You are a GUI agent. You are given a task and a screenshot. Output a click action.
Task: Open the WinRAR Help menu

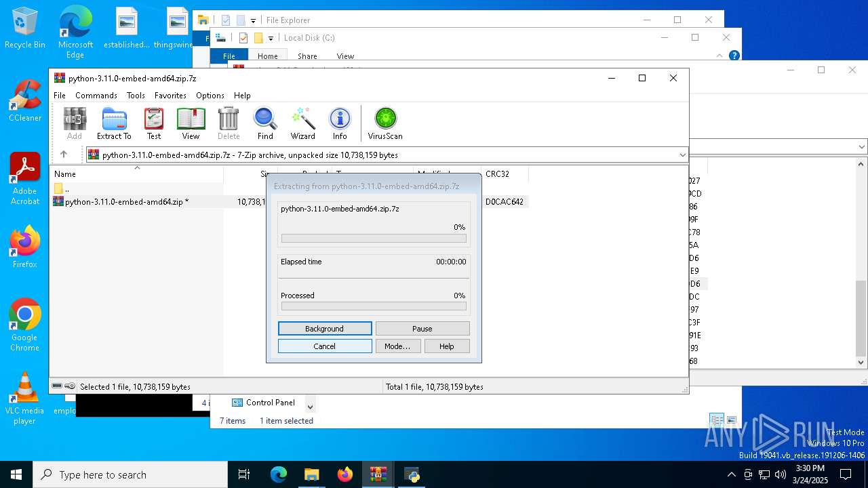(x=242, y=96)
